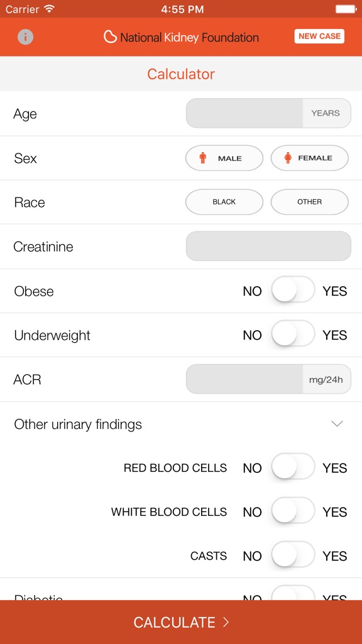Image resolution: width=362 pixels, height=644 pixels.
Task: Tap the info icon in the header
Action: [x=25, y=36]
